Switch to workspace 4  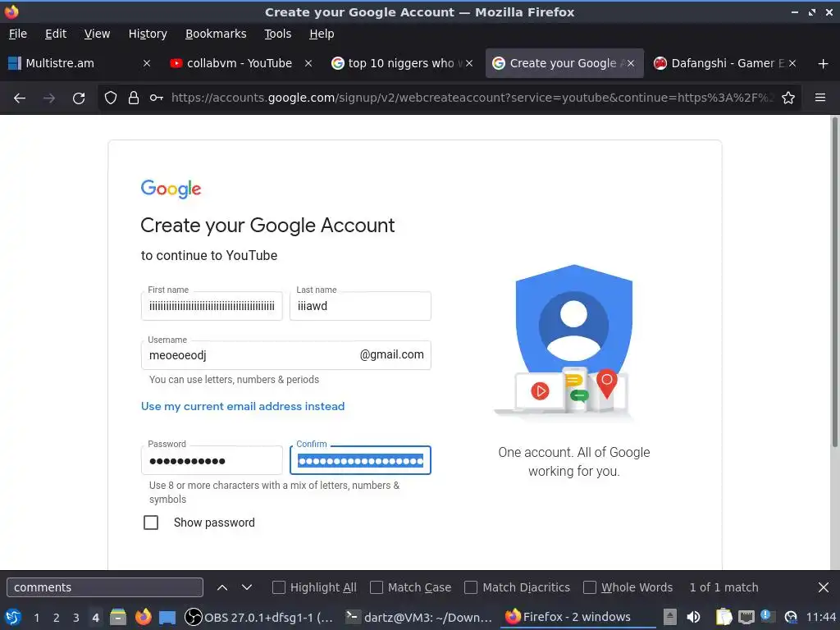click(95, 618)
